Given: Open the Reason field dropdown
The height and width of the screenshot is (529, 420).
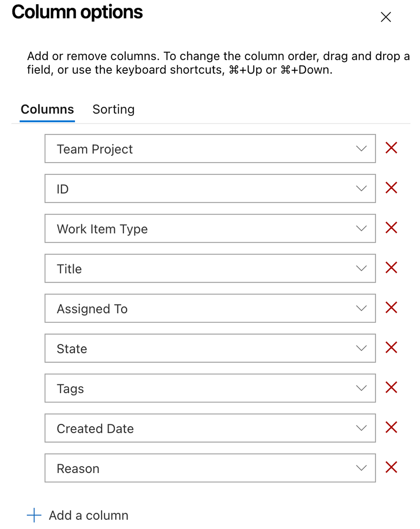Looking at the screenshot, I should (x=361, y=468).
